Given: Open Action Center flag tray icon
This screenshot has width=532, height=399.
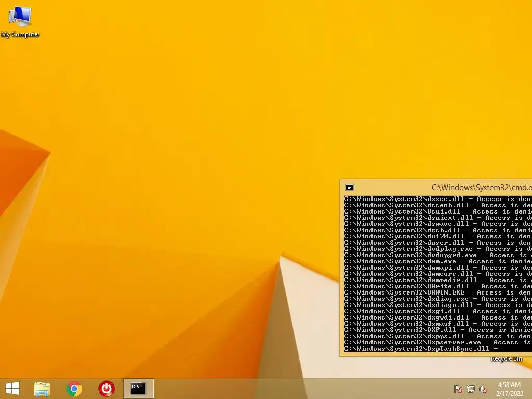Looking at the screenshot, I should (x=458, y=389).
